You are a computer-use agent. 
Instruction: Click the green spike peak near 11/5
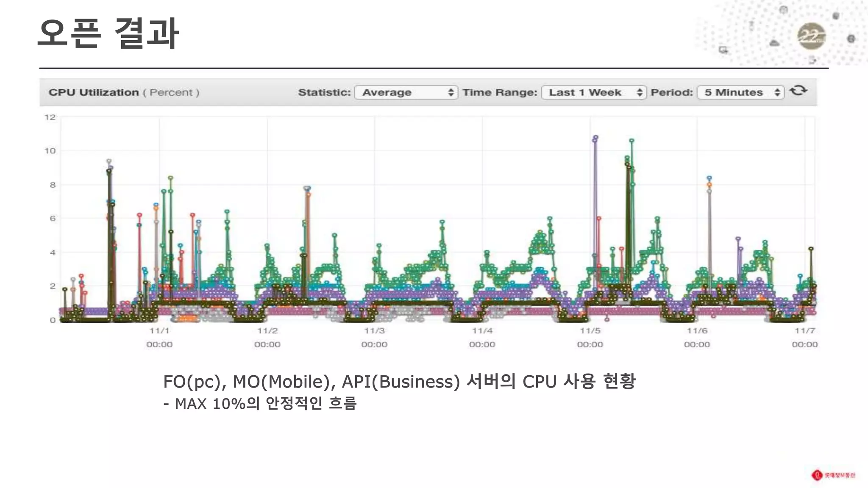(632, 141)
